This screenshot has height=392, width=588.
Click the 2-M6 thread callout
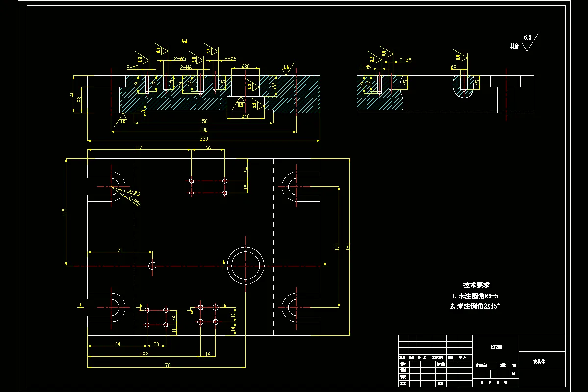click(185, 67)
